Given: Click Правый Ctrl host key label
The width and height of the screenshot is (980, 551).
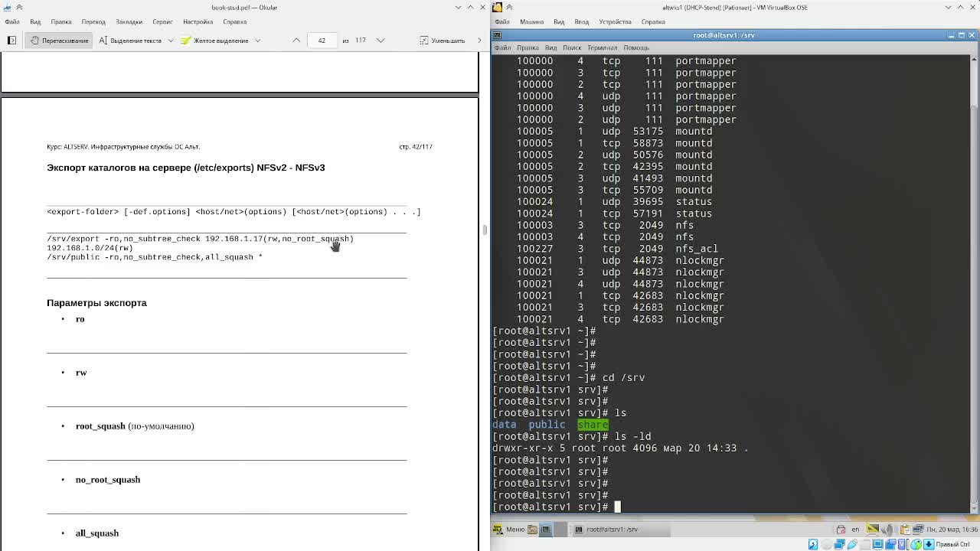Looking at the screenshot, I should pyautogui.click(x=953, y=544).
